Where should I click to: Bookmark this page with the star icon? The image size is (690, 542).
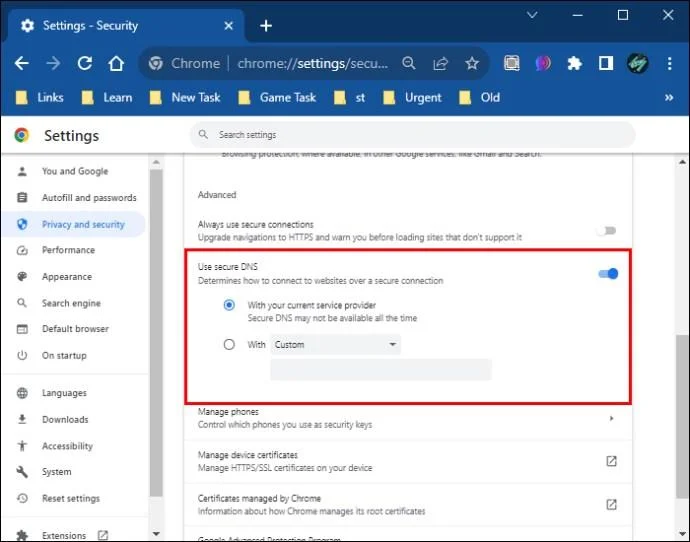472,63
